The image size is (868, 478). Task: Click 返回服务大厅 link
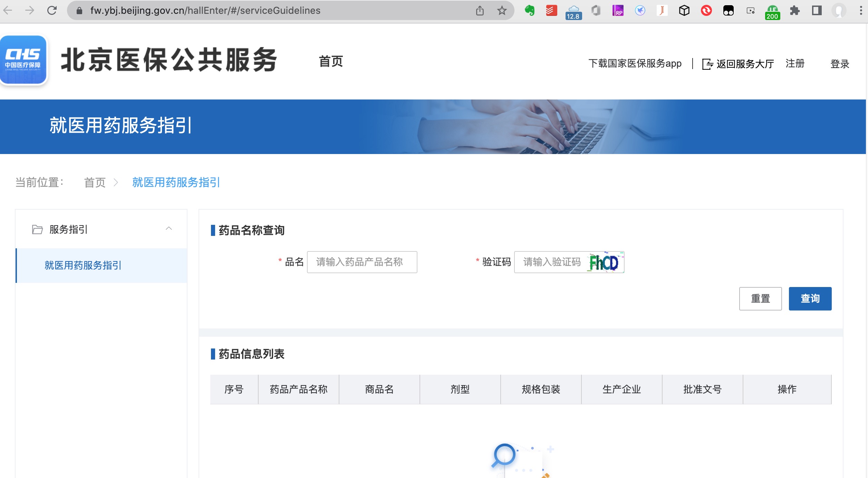738,64
